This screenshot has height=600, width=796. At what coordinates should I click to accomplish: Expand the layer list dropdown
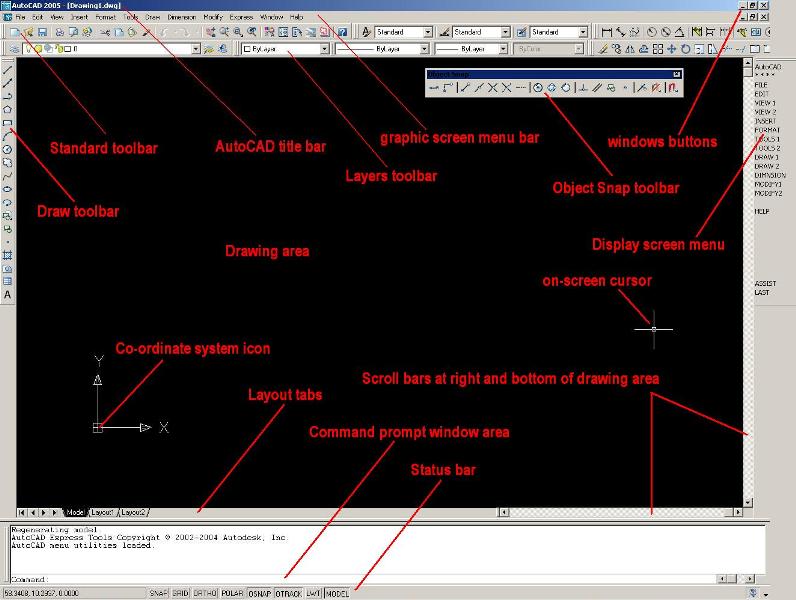196,49
